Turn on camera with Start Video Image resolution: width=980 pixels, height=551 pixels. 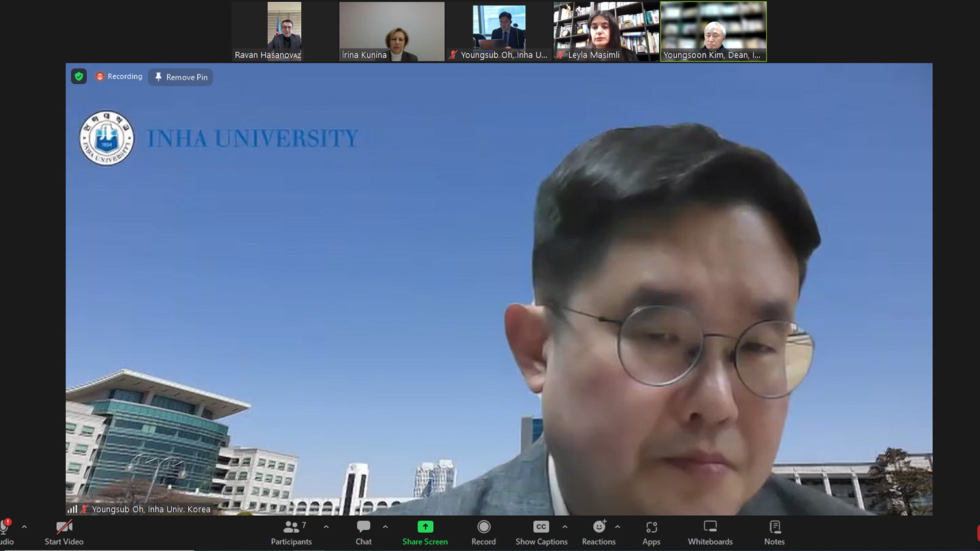[64, 532]
